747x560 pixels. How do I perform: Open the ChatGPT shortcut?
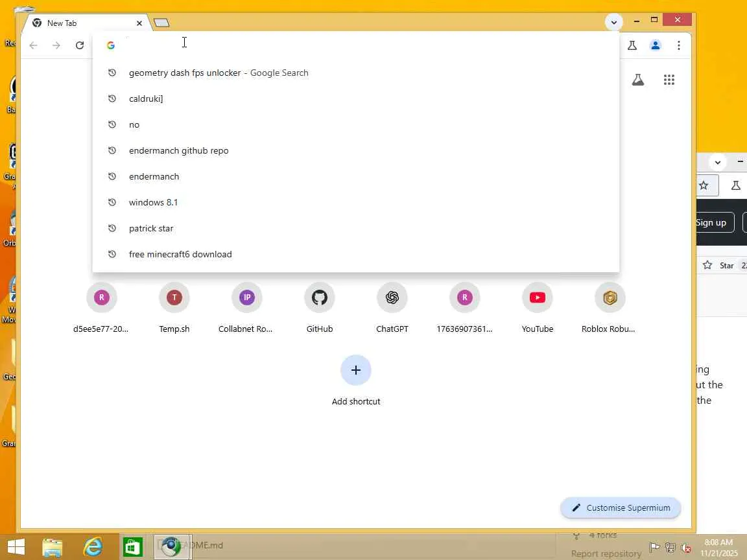(392, 308)
